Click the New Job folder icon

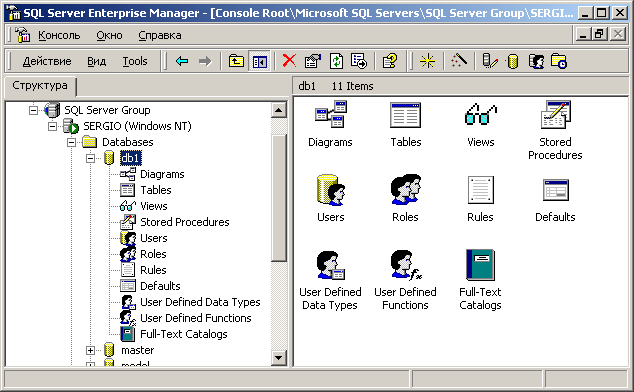click(x=559, y=61)
